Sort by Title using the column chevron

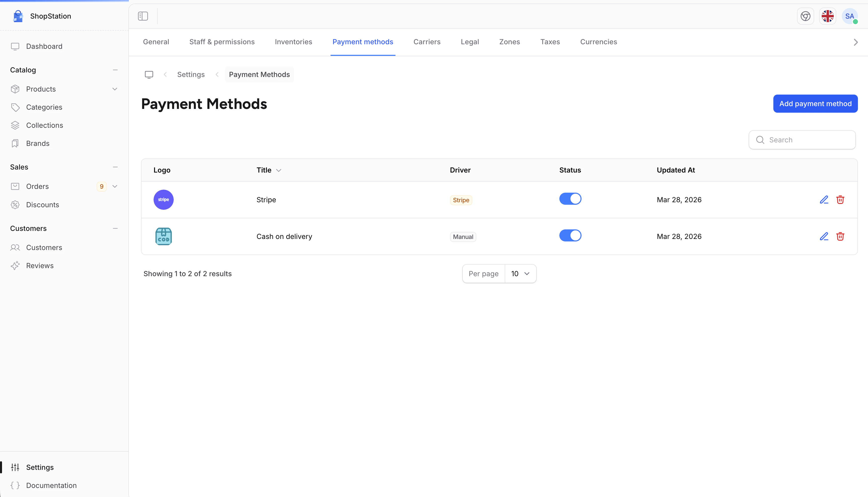[x=278, y=170]
